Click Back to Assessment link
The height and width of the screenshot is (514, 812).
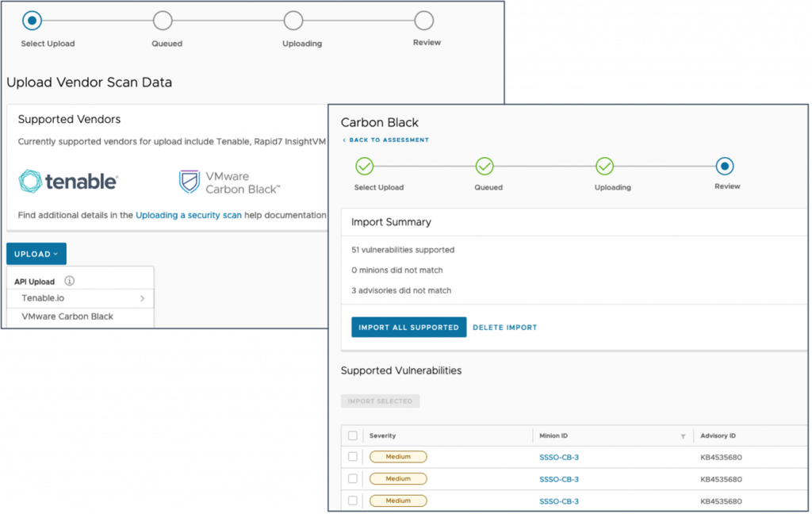385,140
